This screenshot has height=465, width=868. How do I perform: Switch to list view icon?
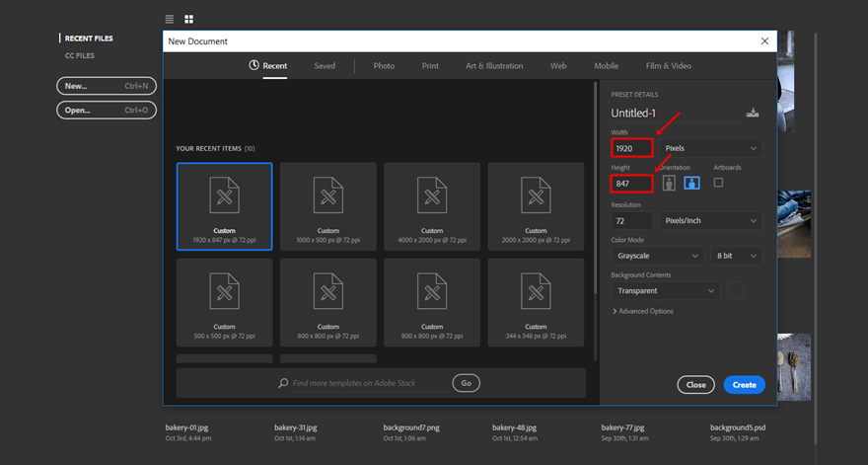170,20
